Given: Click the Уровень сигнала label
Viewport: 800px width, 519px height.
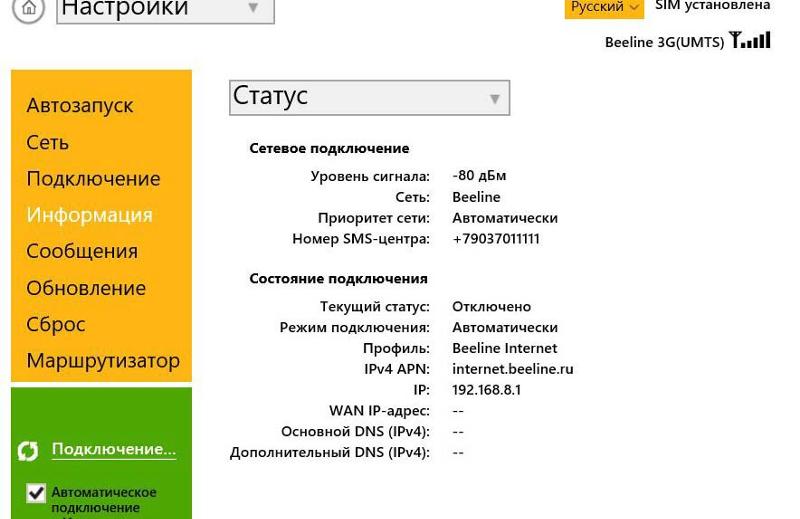Looking at the screenshot, I should pos(370,177).
